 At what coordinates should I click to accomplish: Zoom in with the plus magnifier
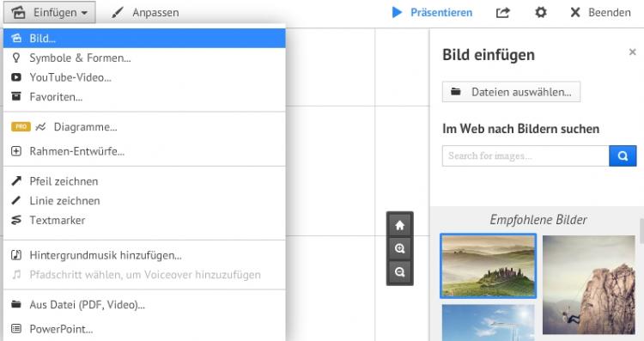pyautogui.click(x=399, y=248)
